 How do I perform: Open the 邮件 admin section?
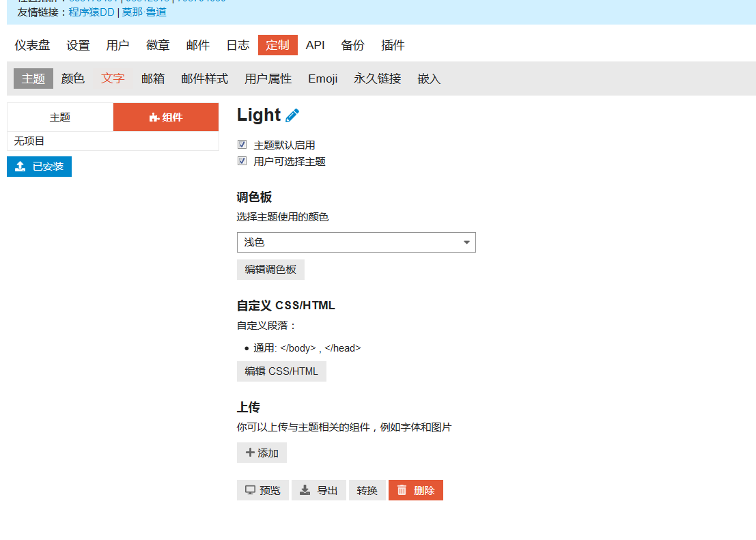pyautogui.click(x=198, y=45)
